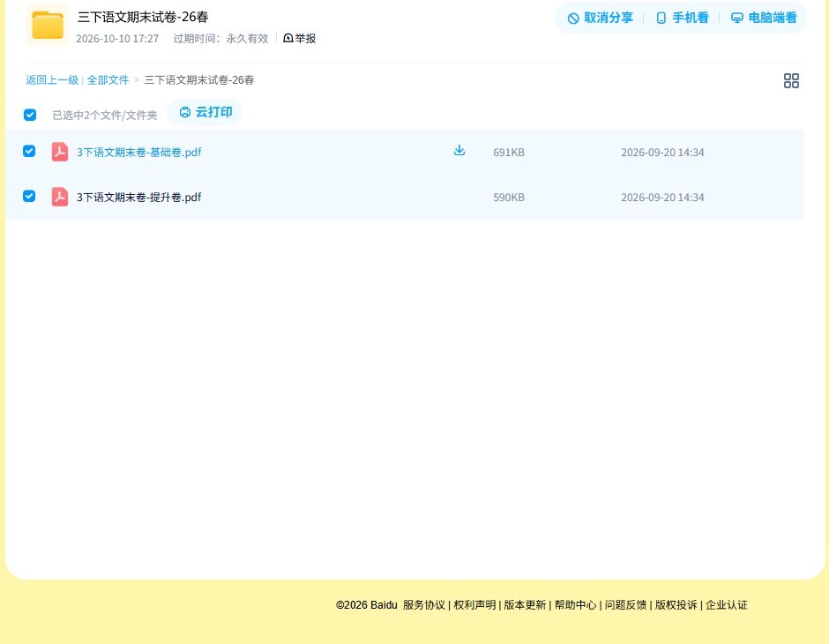Click the 基础卷 row's modified date
This screenshot has height=644, width=829.
pyautogui.click(x=662, y=153)
